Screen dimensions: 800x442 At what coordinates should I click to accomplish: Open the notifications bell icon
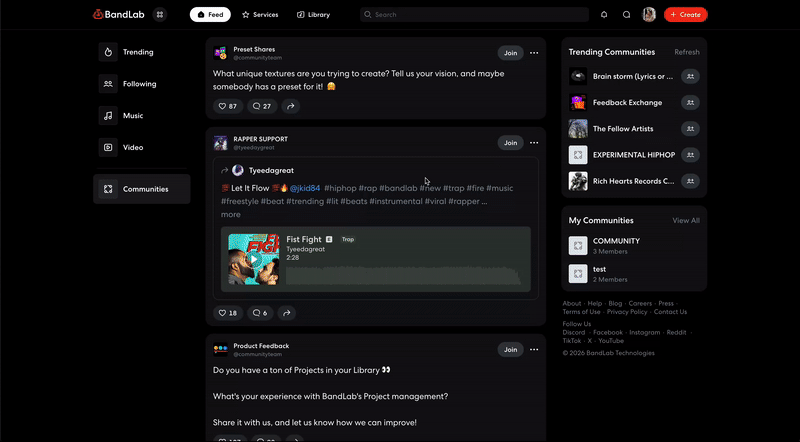pyautogui.click(x=604, y=15)
